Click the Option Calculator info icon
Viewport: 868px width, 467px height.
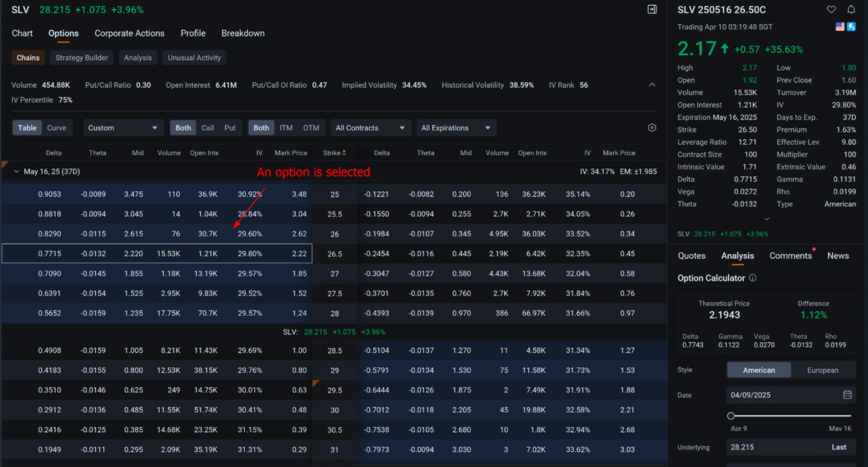pyautogui.click(x=753, y=278)
